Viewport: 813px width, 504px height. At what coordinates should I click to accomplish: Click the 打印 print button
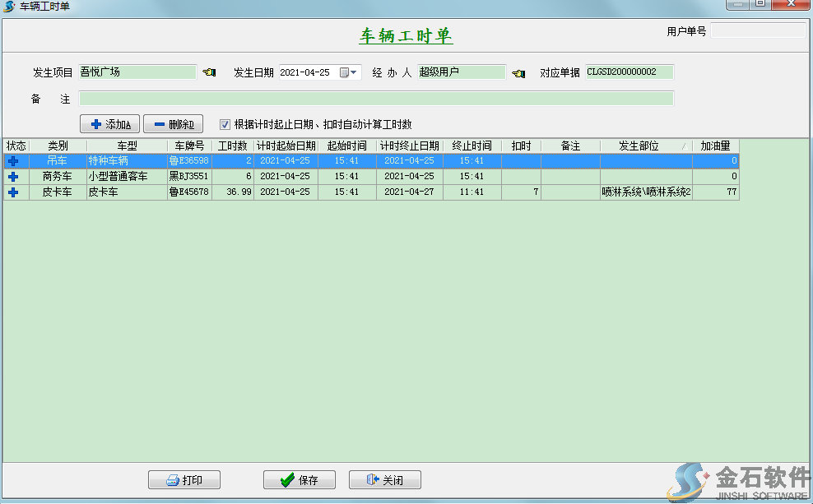(184, 480)
